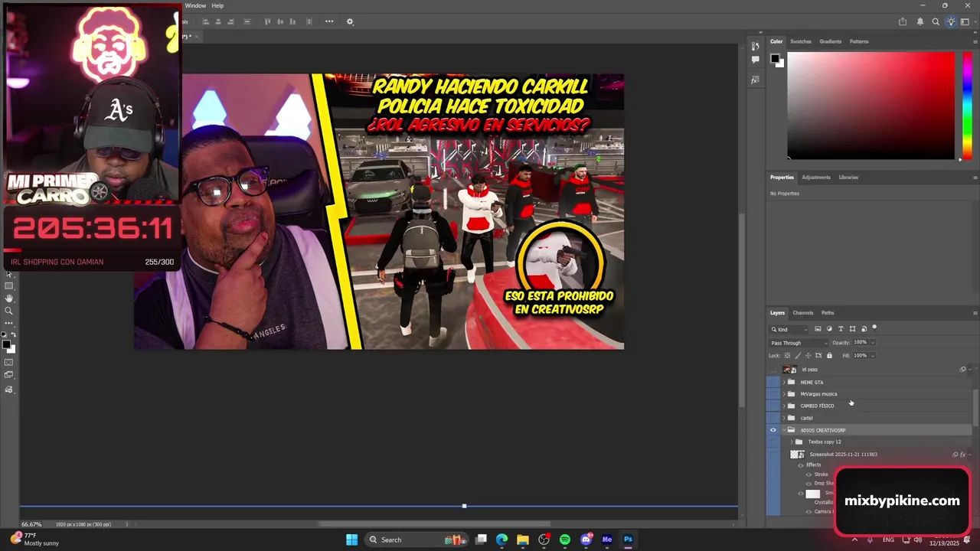Toggle the Effects eye under Screenshot layer
The width and height of the screenshot is (980, 551).
[x=801, y=465]
